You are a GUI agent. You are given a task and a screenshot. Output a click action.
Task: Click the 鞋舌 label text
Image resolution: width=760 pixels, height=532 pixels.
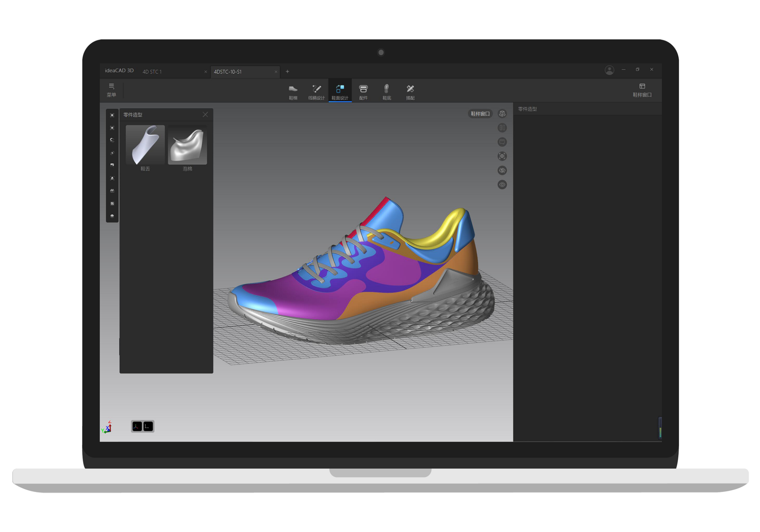[x=145, y=169]
